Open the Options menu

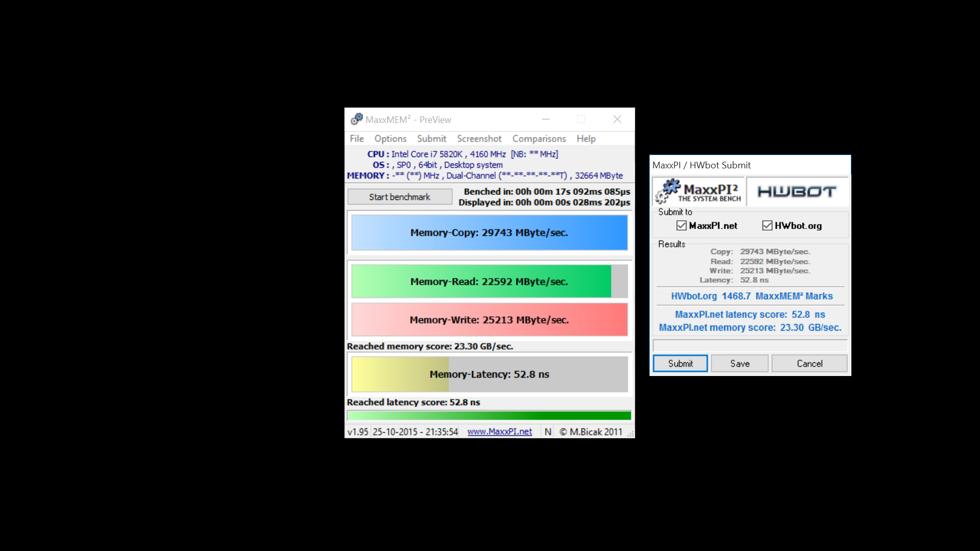pos(390,139)
